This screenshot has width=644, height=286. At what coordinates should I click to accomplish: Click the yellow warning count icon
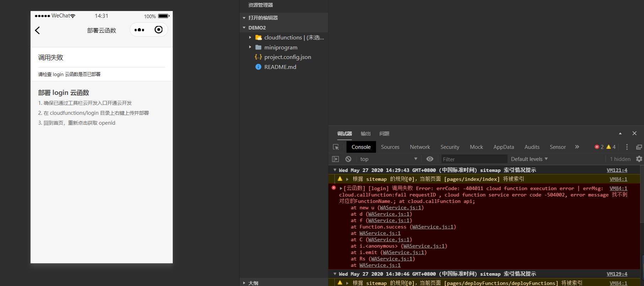click(x=608, y=147)
